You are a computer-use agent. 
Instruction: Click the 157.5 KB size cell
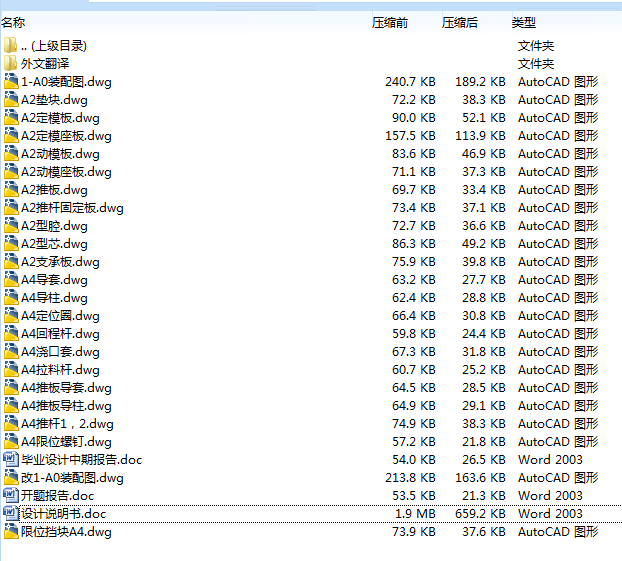(410, 136)
